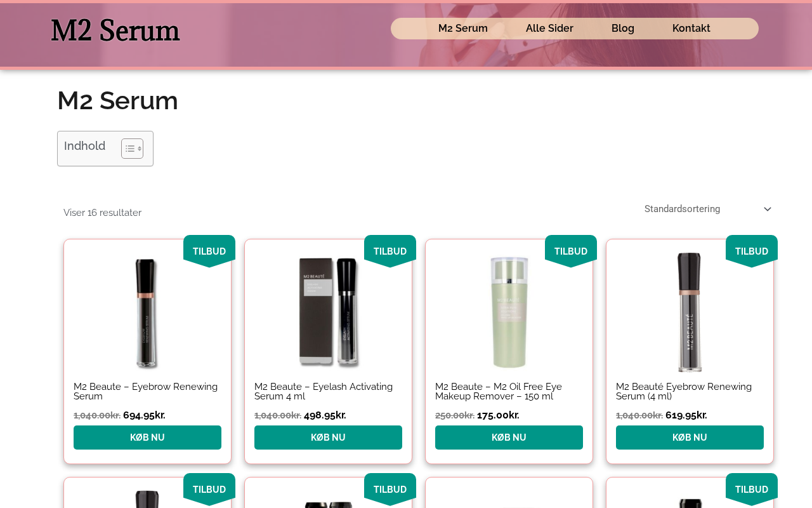Click KØB NU for Beauté Eyebrow Serum 4 ml
Viewport: 812px width, 508px height.
(690, 438)
